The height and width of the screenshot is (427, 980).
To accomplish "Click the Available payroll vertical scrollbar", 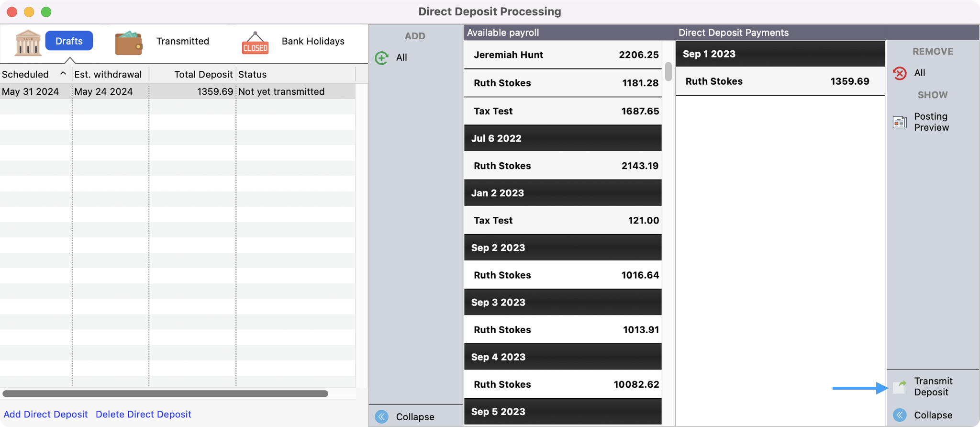I will (x=668, y=72).
